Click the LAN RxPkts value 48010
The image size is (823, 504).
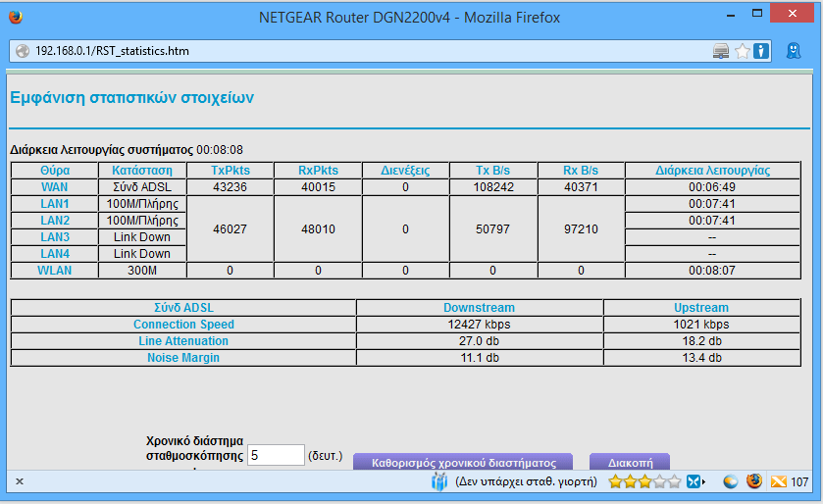click(x=318, y=229)
